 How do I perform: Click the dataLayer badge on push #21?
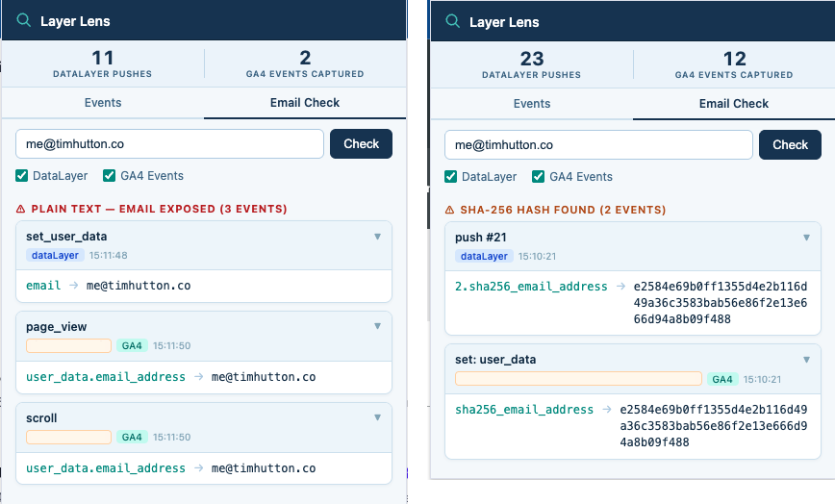point(484,257)
